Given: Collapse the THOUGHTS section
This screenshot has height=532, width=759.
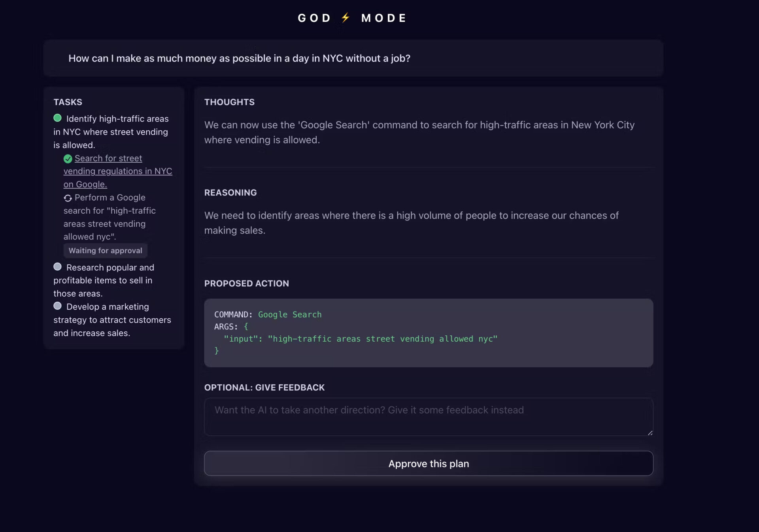Looking at the screenshot, I should [229, 102].
